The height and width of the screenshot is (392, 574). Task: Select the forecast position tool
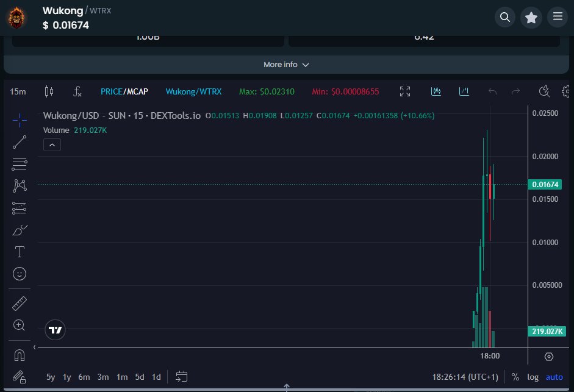pyautogui.click(x=19, y=208)
